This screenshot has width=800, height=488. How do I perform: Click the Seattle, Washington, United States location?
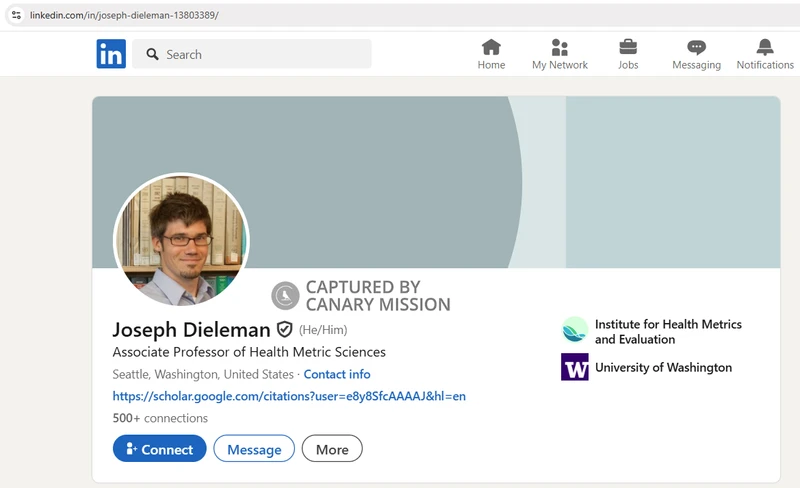[x=203, y=374]
